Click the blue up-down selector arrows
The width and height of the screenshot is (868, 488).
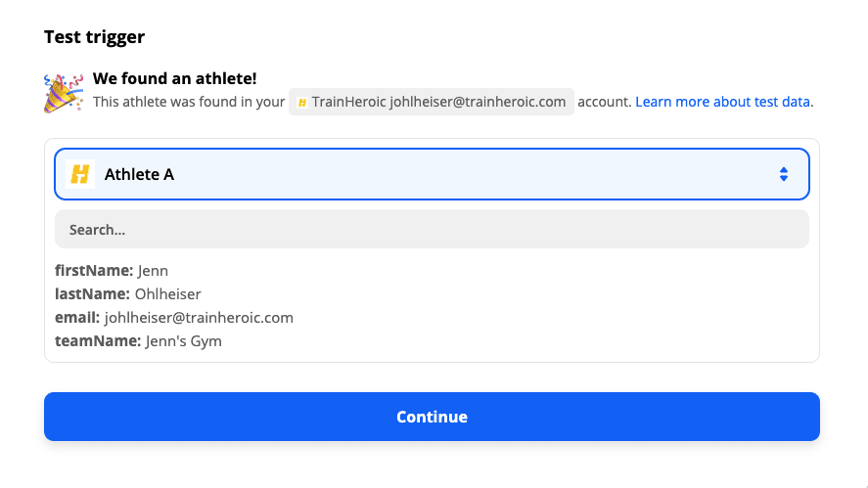[x=783, y=174]
